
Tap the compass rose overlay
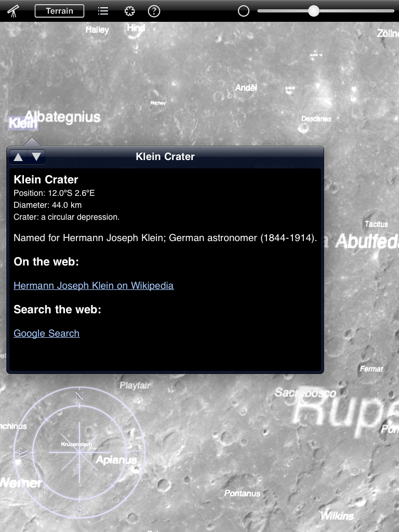(x=79, y=452)
